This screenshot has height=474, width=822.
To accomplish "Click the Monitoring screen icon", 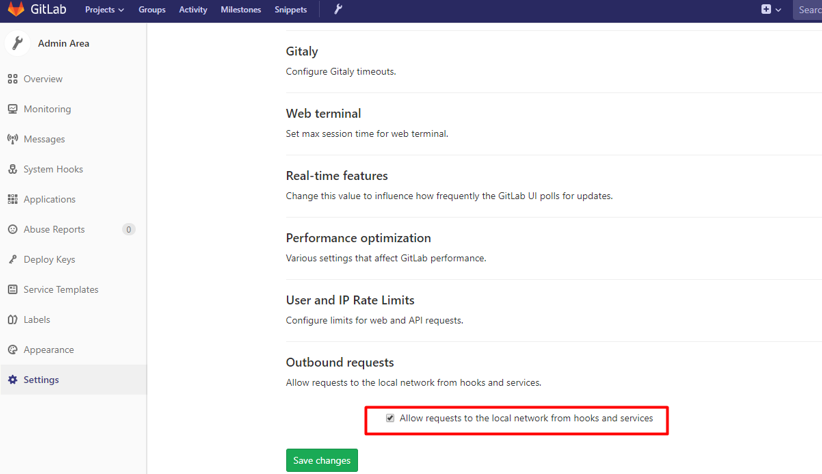I will [x=13, y=109].
